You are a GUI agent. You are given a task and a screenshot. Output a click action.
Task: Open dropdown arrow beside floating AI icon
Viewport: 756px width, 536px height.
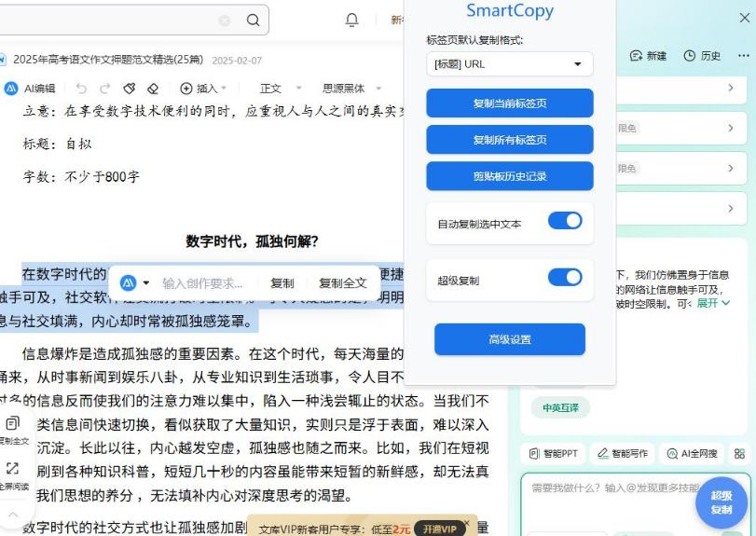[146, 283]
